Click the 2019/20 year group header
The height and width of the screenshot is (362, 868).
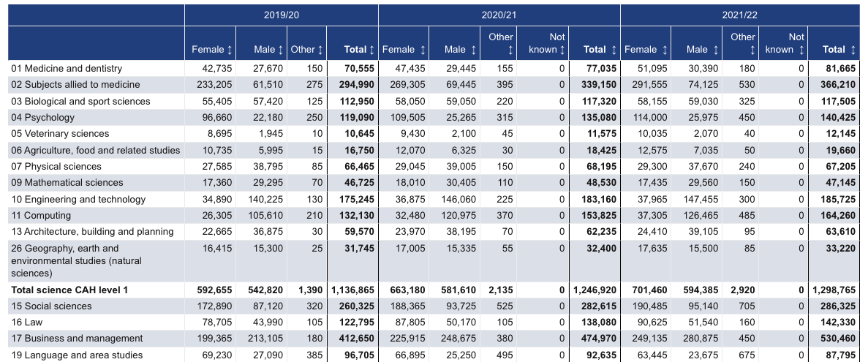pyautogui.click(x=282, y=15)
